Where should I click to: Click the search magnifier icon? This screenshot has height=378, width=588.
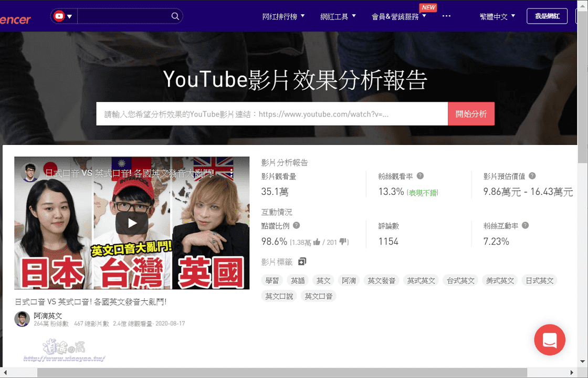[175, 16]
